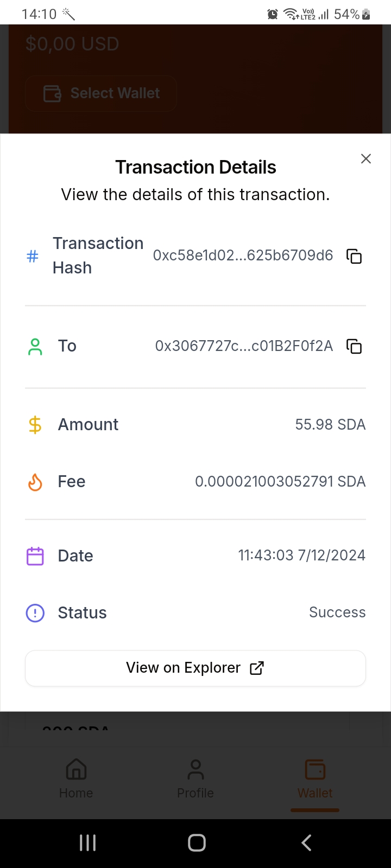
Task: Click the dollar sign Amount icon
Action: point(35,425)
